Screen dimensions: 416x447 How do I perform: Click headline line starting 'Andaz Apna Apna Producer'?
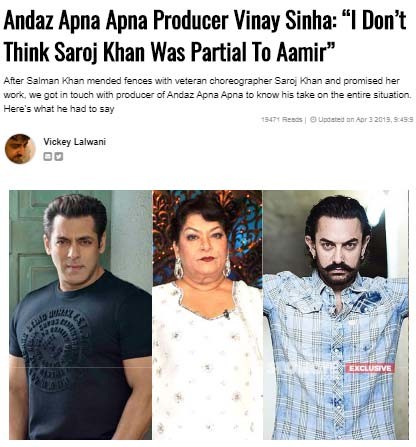click(x=205, y=20)
